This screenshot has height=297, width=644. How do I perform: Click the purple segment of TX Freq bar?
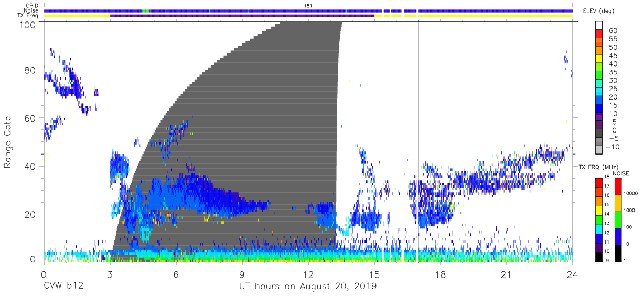(x=242, y=16)
